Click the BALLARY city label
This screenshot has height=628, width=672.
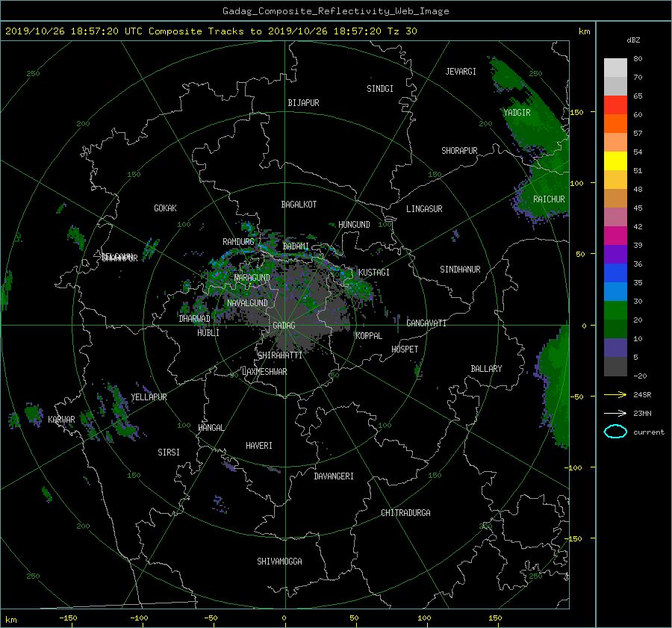[486, 369]
